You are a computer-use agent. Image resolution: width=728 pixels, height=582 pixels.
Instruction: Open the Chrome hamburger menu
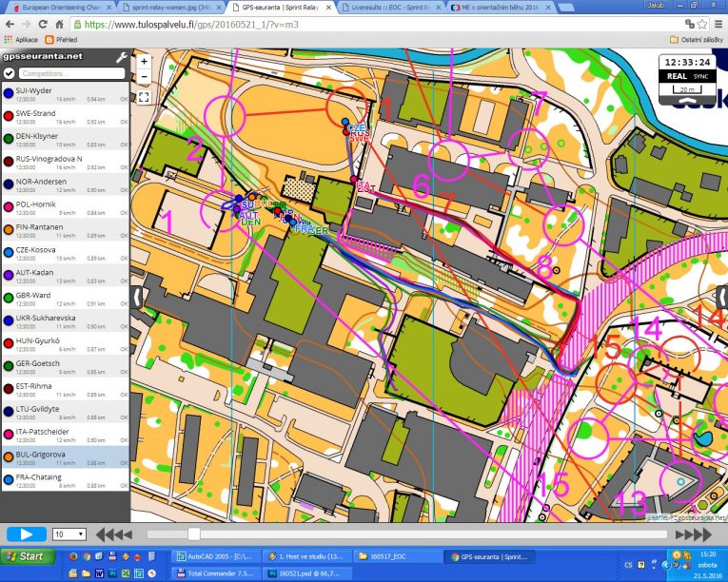pyautogui.click(x=718, y=24)
